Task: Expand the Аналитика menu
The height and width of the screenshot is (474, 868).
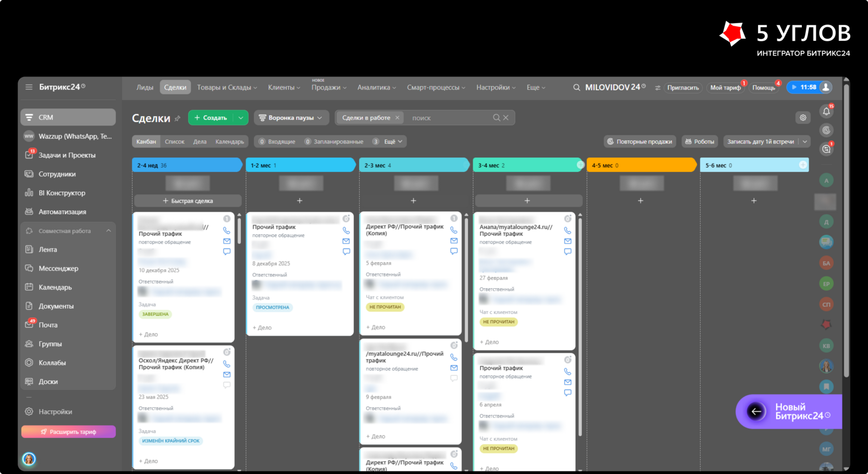Action: point(377,87)
